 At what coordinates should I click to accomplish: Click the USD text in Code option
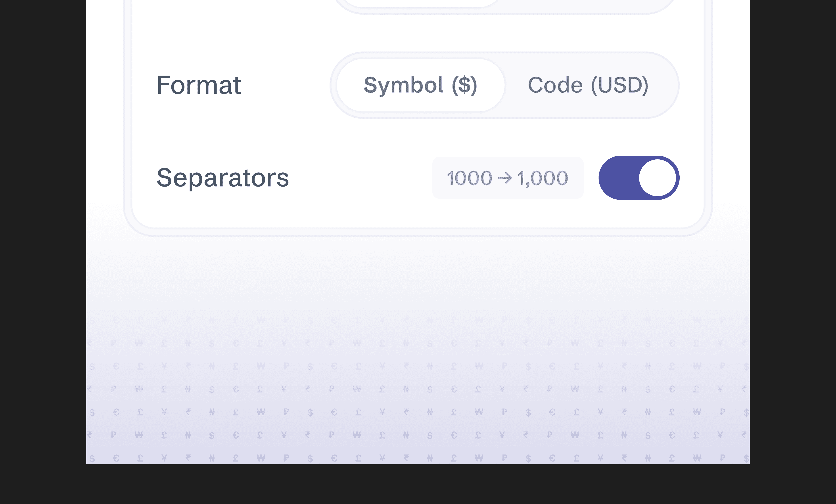619,85
